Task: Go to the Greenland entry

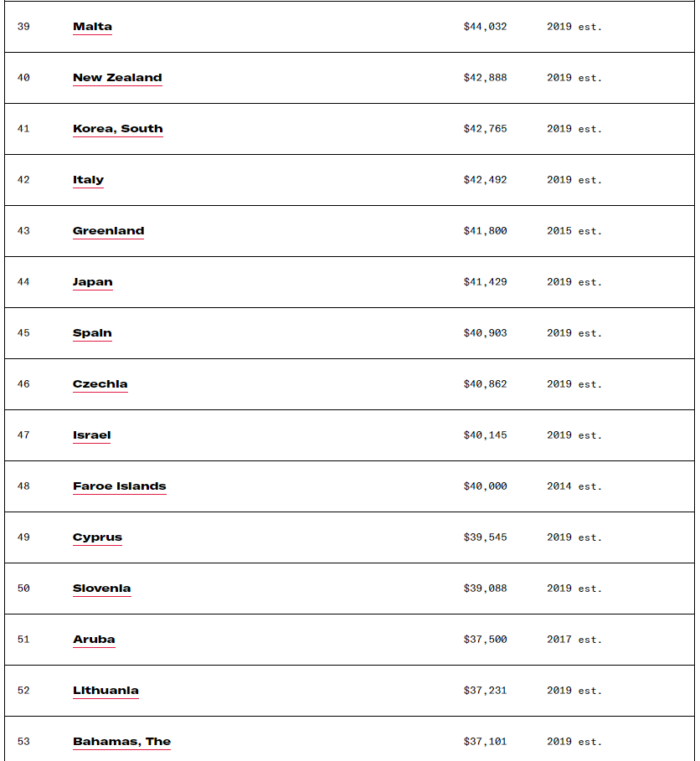Action: coord(108,231)
